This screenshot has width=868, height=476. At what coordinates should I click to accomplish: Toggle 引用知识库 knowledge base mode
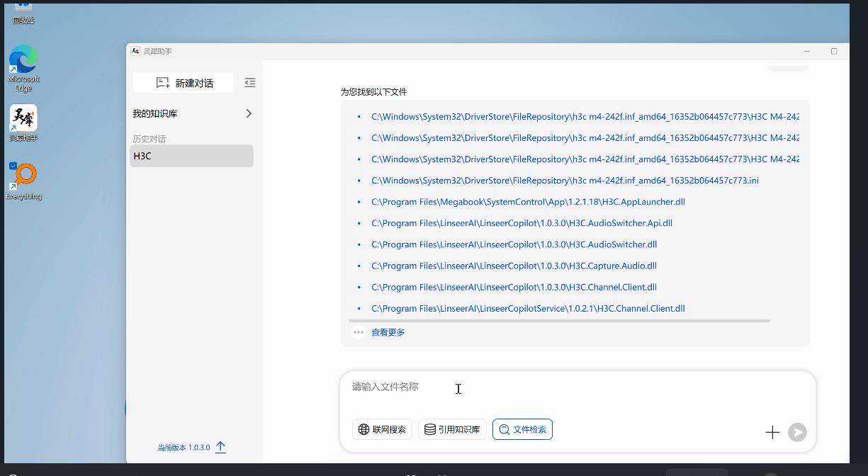pyautogui.click(x=452, y=429)
